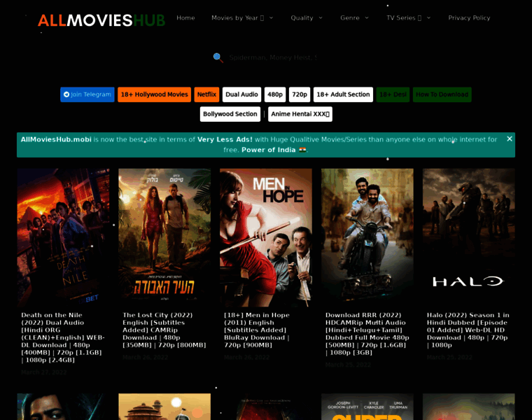Dismiss the teal announcement banner

coord(510,139)
